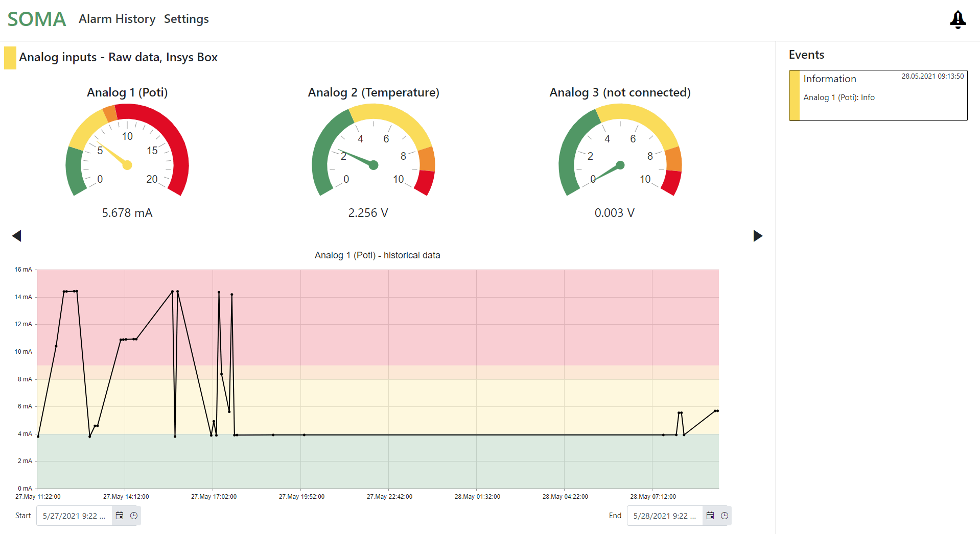Click the 2.256 V reading
This screenshot has height=534, width=980.
click(368, 213)
